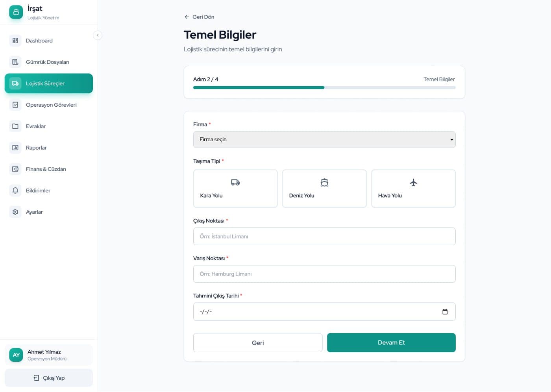The height and width of the screenshot is (392, 551).
Task: Open the Firma seçin dropdown
Action: (324, 139)
